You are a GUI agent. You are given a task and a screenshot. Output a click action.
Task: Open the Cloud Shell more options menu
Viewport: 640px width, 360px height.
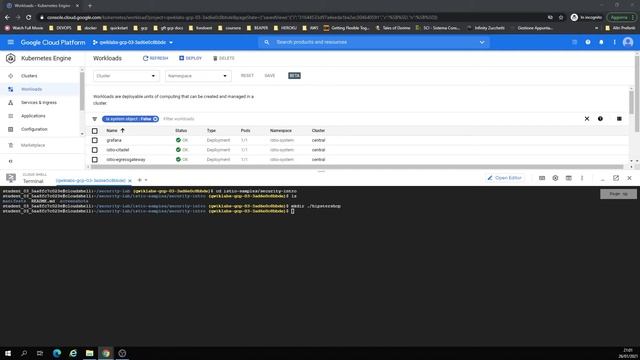582,178
